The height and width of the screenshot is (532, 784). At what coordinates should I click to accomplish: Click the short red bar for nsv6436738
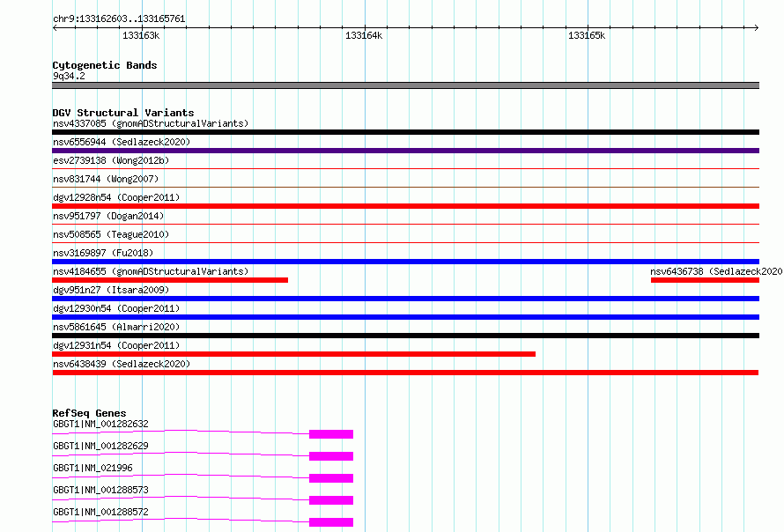[705, 280]
